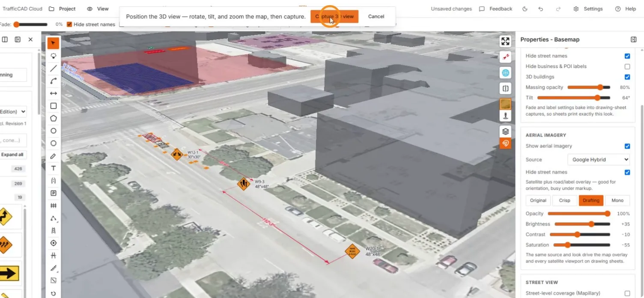Click the blue globe map button
The image size is (644, 298).
(x=505, y=73)
